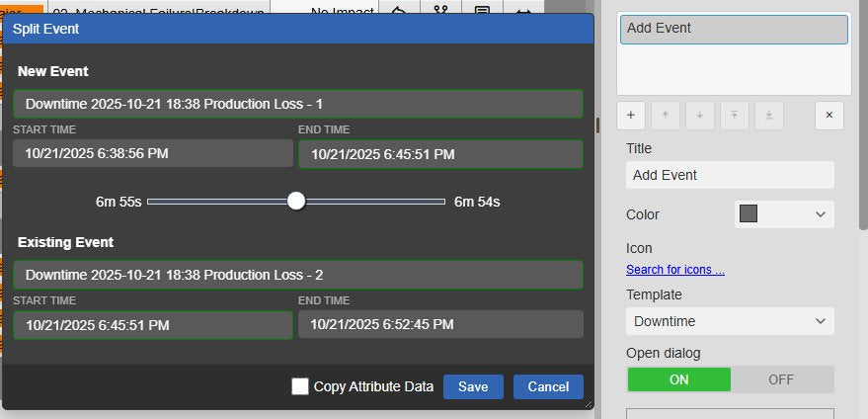Select the Add Event list item
This screenshot has height=419, width=868.
coord(734,30)
